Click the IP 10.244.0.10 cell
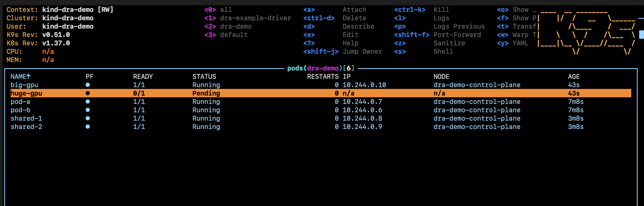 point(364,85)
